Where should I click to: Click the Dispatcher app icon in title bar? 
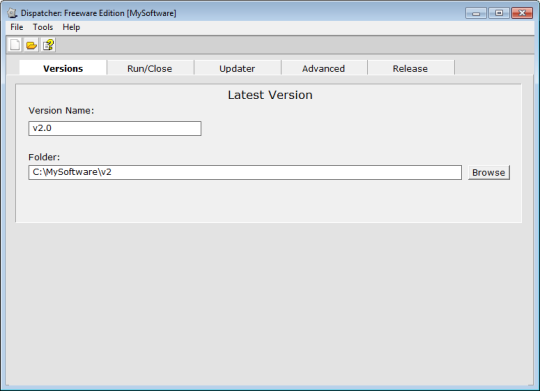tap(12, 13)
